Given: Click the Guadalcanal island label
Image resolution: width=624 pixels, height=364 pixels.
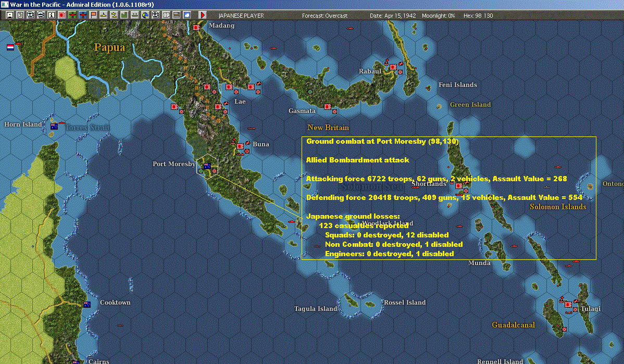Looking at the screenshot, I should (x=514, y=325).
